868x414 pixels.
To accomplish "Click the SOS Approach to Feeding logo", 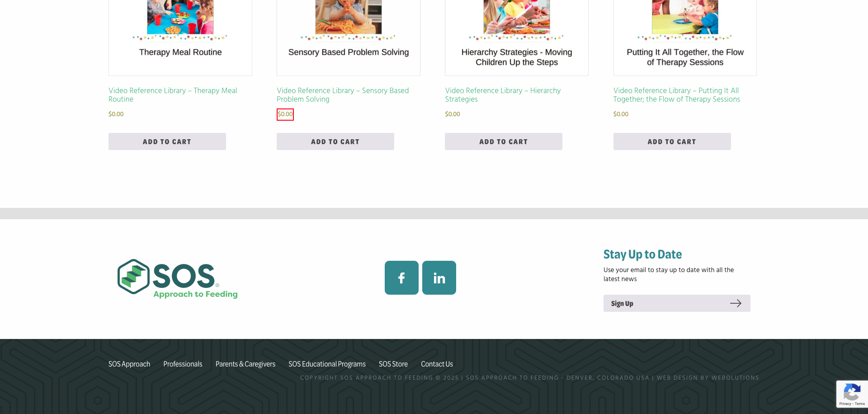I will [x=178, y=278].
